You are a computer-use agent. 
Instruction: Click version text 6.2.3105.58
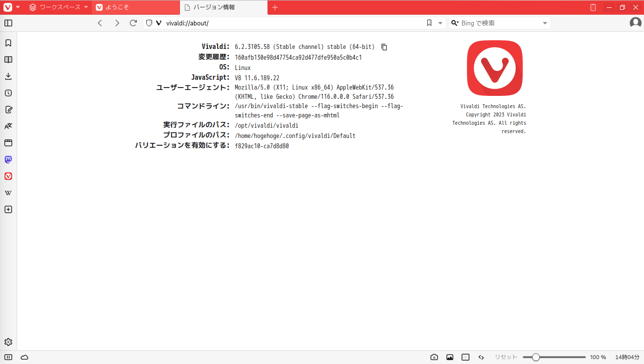(252, 47)
